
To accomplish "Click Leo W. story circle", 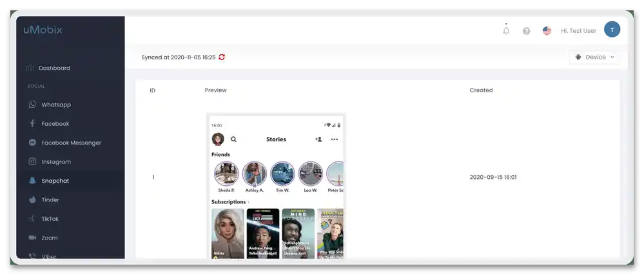I will coord(311,174).
